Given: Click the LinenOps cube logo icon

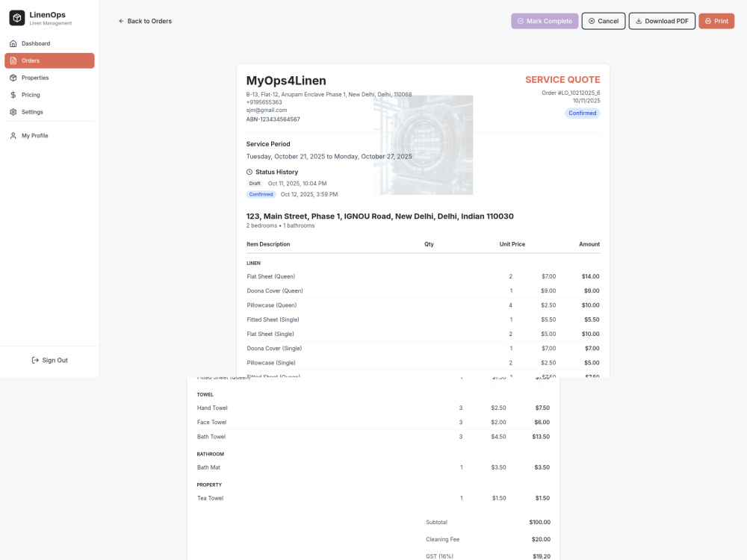Looking at the screenshot, I should [17, 18].
